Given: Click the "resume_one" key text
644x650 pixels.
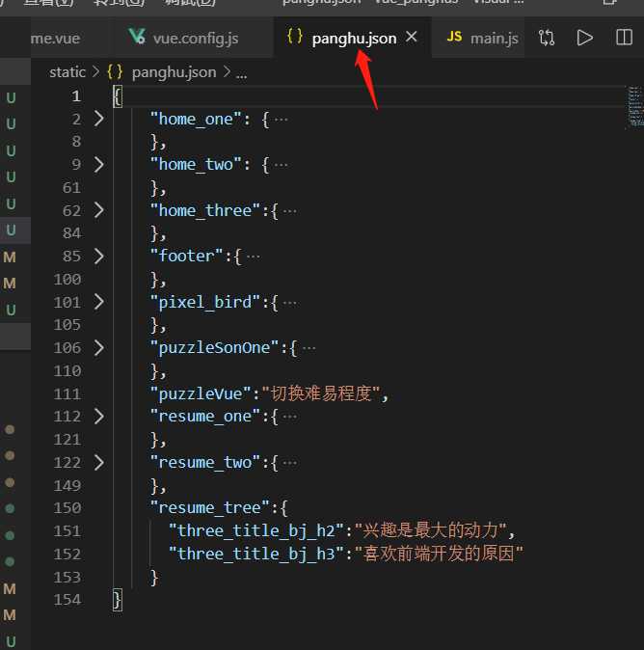Looking at the screenshot, I should (205, 417).
